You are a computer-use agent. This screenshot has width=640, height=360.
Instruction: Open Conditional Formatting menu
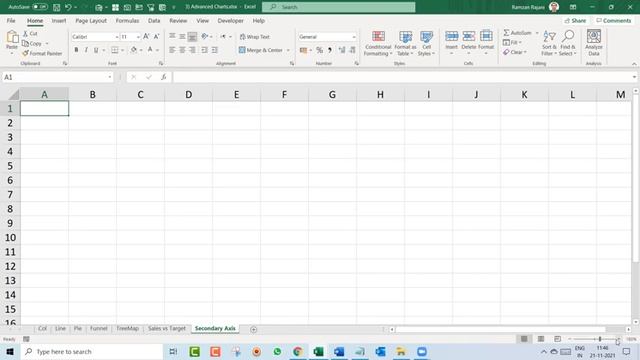pyautogui.click(x=378, y=43)
